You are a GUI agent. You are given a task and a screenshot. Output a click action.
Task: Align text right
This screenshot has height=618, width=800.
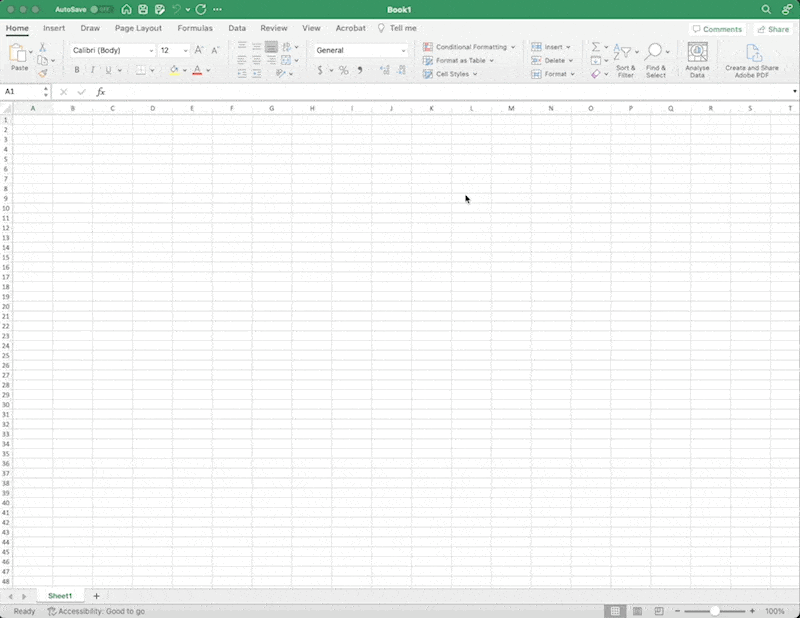coord(271,60)
